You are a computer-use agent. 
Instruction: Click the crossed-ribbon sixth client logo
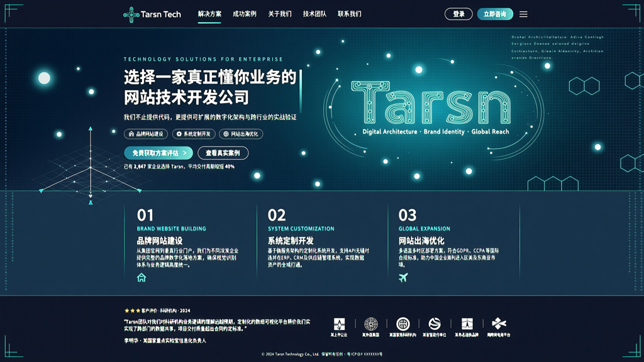499,324
